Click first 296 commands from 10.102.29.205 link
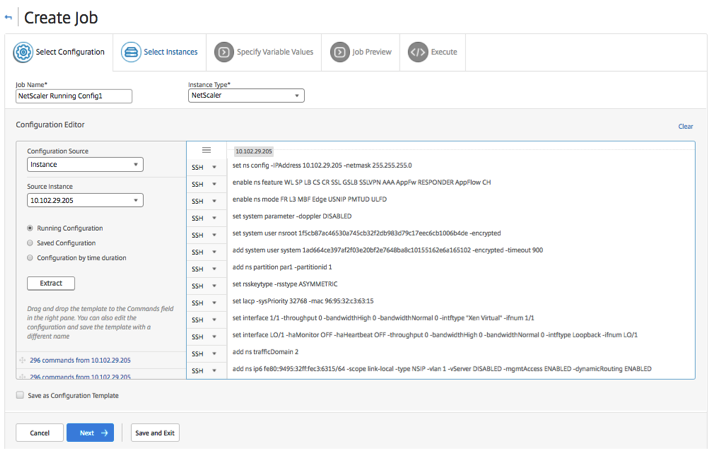Image resolution: width=712 pixels, height=449 pixels. [80, 360]
